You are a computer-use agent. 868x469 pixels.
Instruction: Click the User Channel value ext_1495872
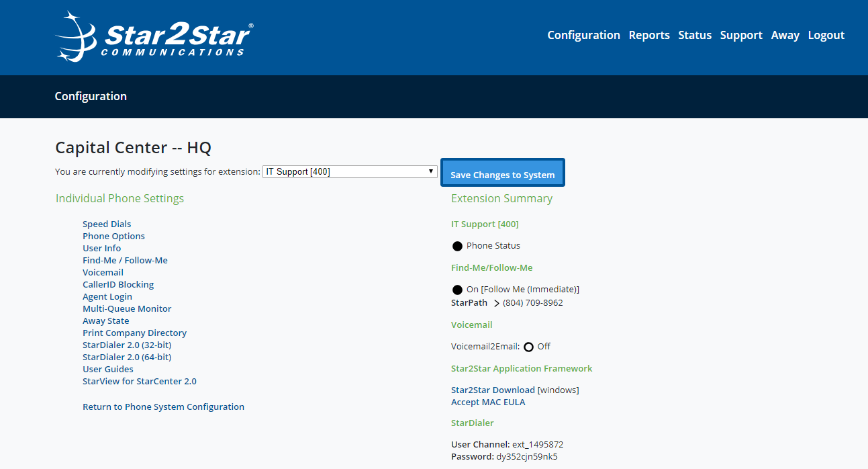point(538,444)
